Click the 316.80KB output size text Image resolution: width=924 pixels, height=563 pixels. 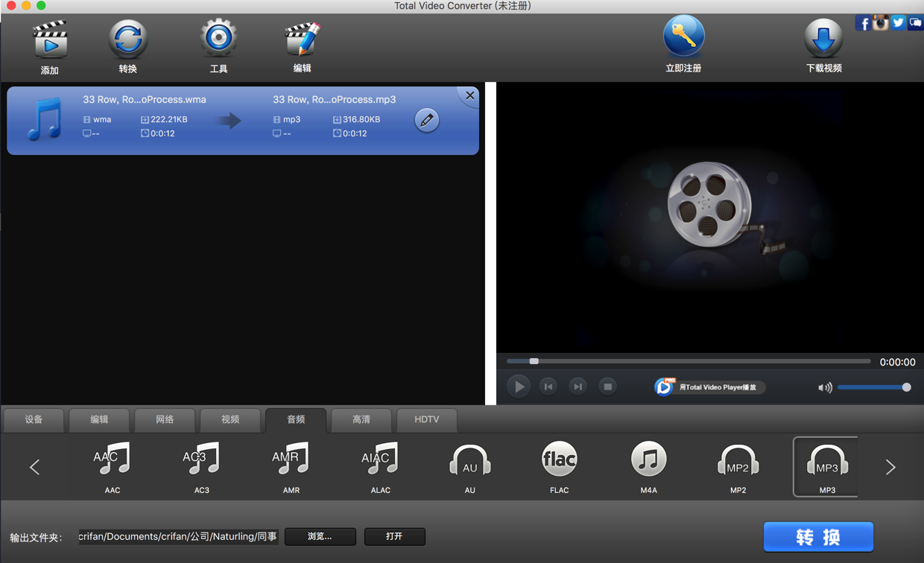point(361,119)
